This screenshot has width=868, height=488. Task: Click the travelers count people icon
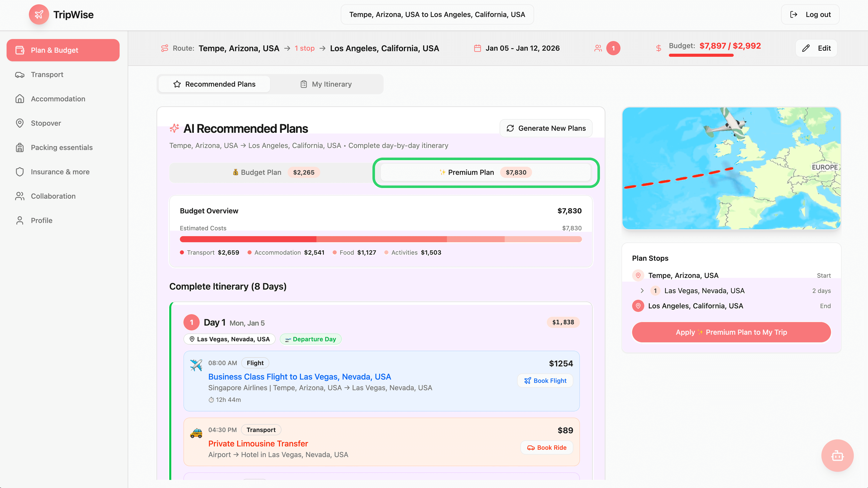click(598, 48)
